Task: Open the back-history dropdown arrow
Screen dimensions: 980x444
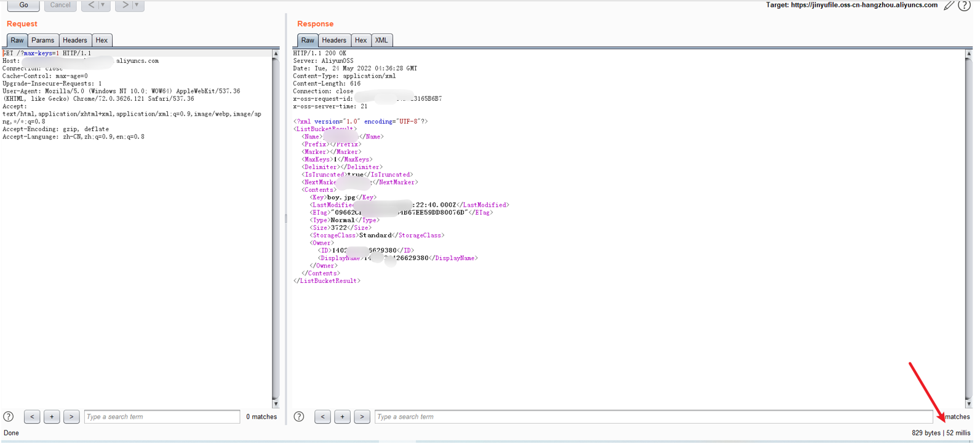Action: click(103, 5)
